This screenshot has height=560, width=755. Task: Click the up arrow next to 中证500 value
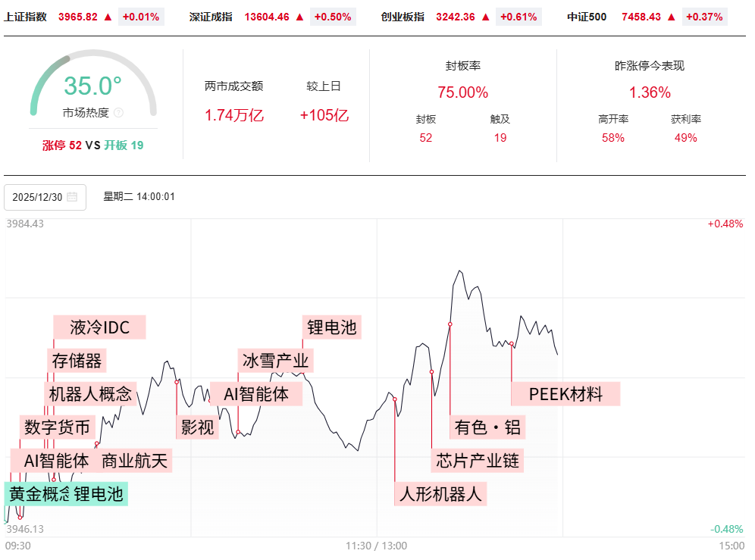click(x=671, y=17)
